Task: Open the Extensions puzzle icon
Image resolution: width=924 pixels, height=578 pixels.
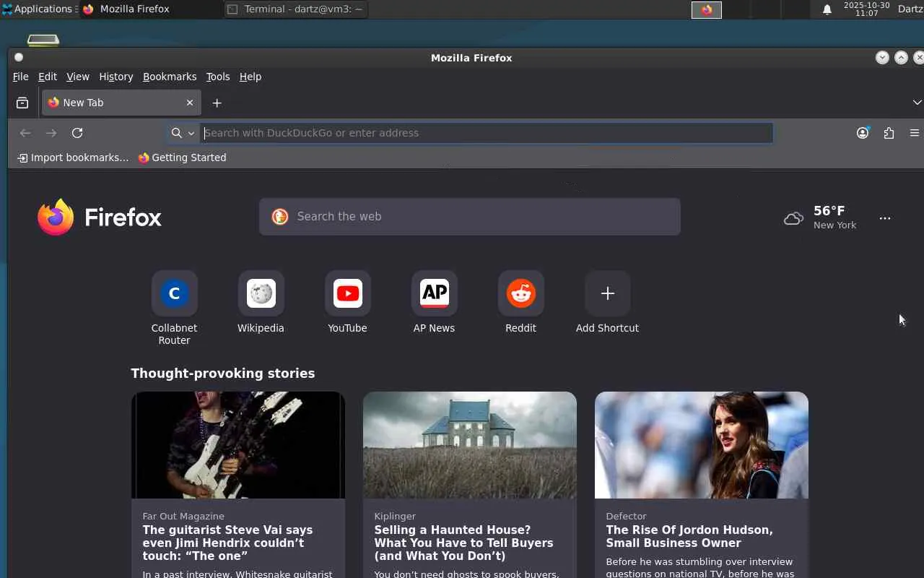Action: (889, 133)
